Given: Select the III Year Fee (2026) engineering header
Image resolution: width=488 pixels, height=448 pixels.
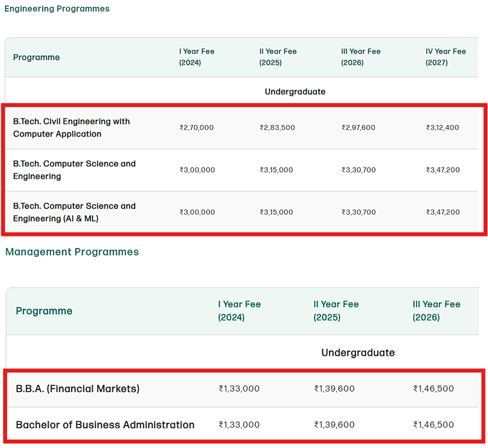Looking at the screenshot, I should coord(360,57).
